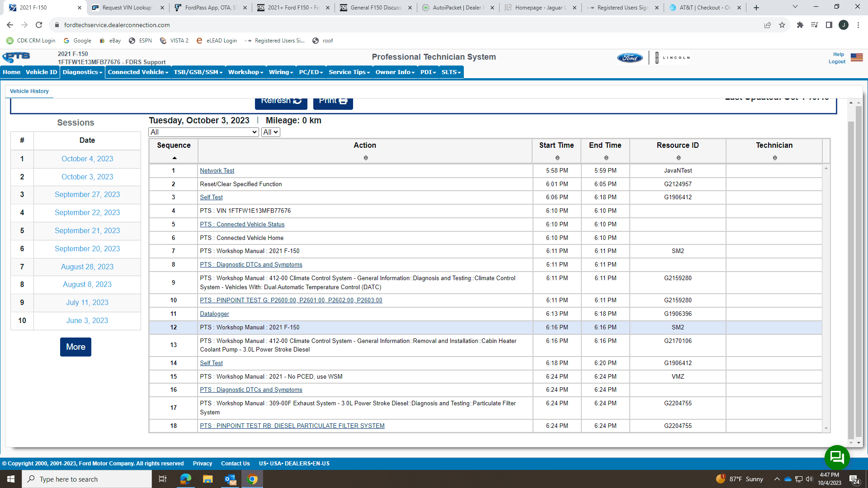Open the Datalogger link
Screen dimensions: 868x488
pyautogui.click(x=214, y=314)
